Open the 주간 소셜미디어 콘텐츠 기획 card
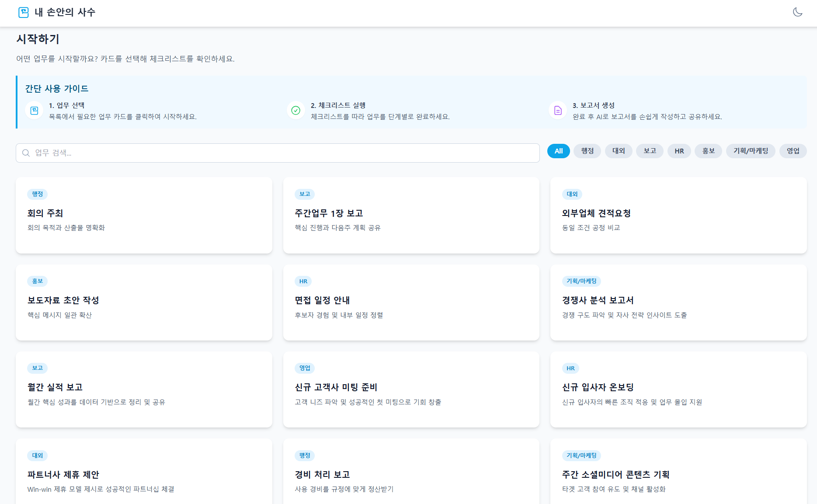 tap(678, 472)
